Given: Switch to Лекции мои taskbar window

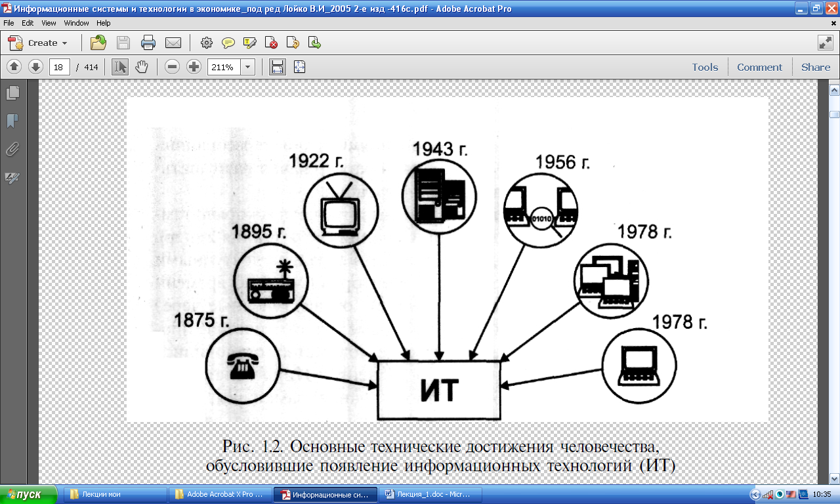Looking at the screenshot, I should click(115, 494).
